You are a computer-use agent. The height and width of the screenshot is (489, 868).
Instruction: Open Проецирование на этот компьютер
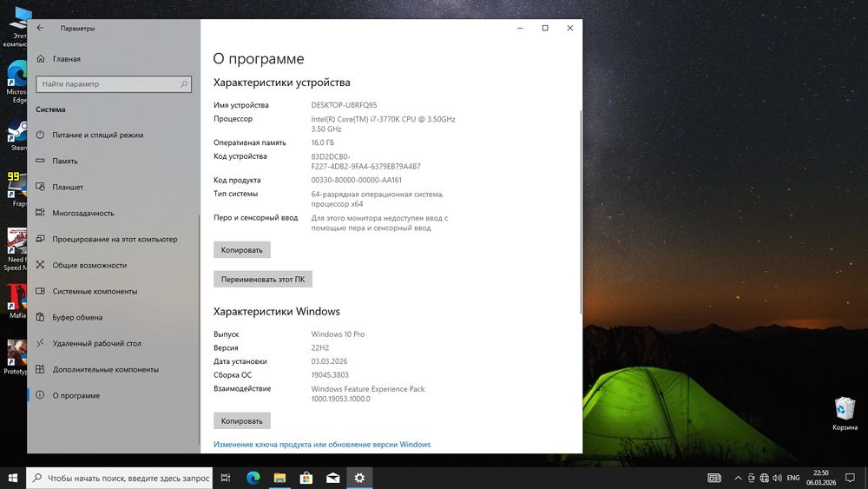(x=115, y=239)
